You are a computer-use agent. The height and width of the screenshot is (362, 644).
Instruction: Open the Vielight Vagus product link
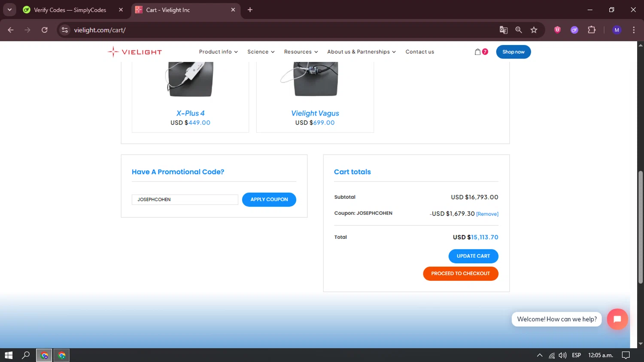pyautogui.click(x=315, y=113)
